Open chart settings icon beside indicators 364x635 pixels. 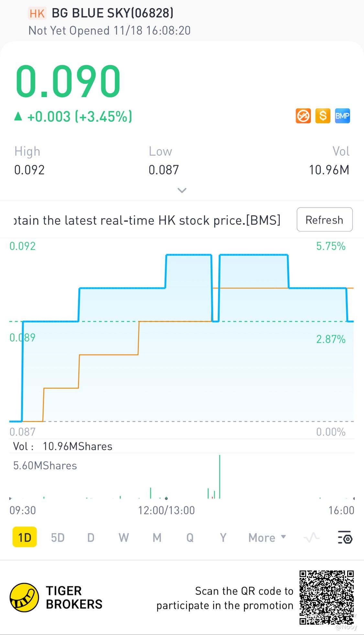[x=345, y=537]
